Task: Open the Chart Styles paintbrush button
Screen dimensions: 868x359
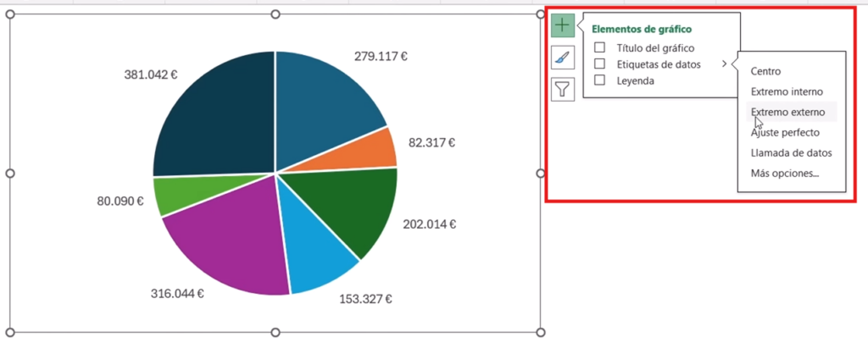Action: pos(563,58)
